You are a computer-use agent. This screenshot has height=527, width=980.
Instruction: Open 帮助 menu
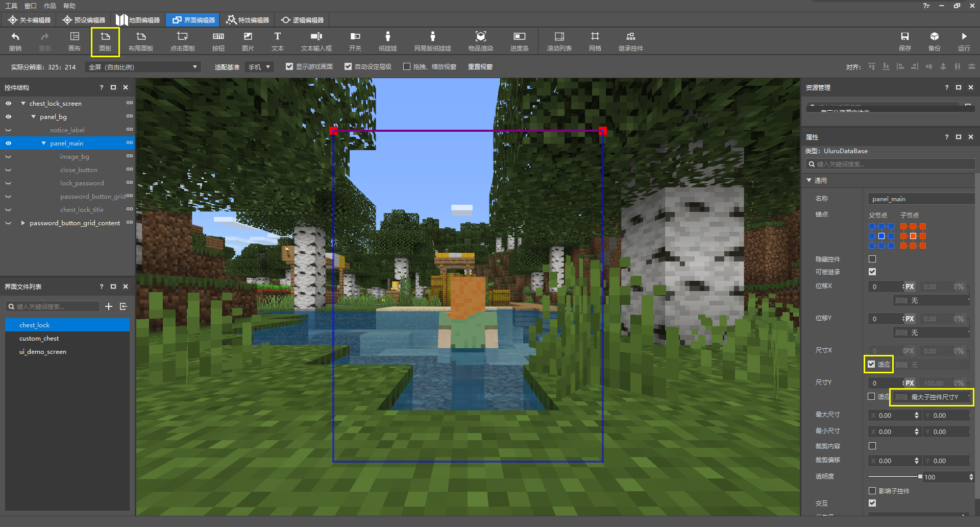(69, 6)
